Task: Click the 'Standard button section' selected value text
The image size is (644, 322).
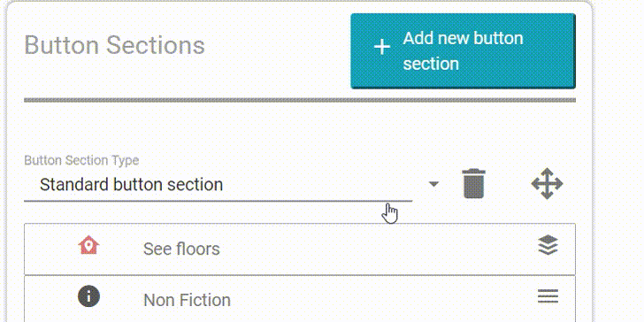Action: point(132,185)
